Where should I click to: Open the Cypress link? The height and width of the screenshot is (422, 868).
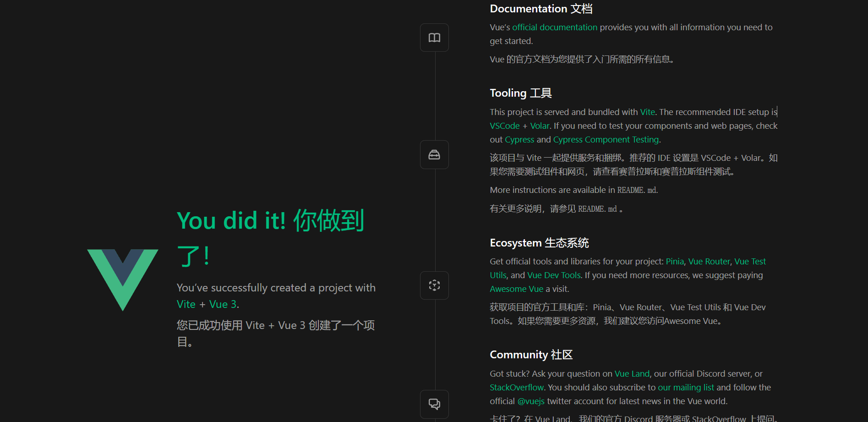pyautogui.click(x=519, y=140)
